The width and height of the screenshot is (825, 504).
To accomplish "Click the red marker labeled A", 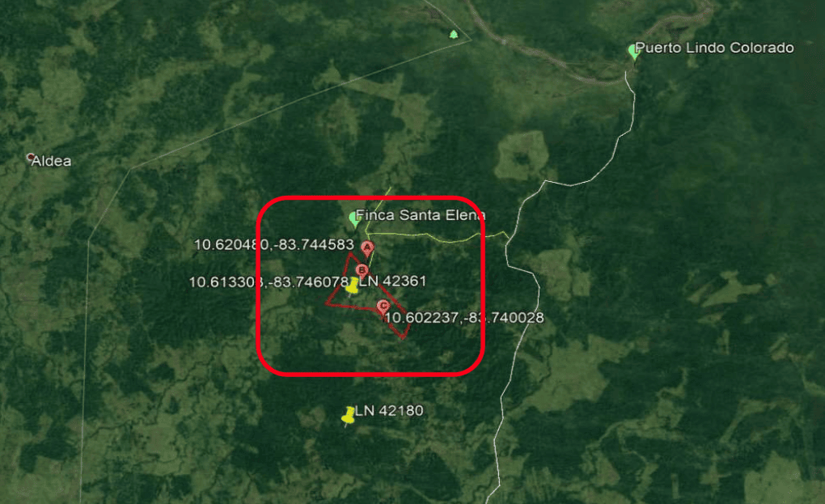I will click(367, 248).
